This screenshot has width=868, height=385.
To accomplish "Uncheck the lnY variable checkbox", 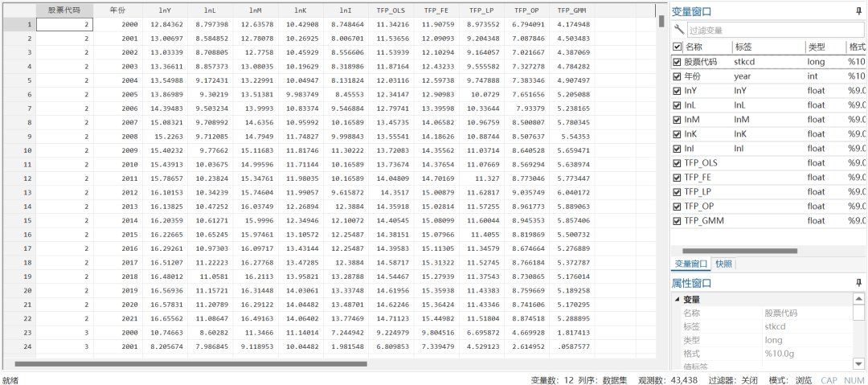I will click(x=677, y=90).
